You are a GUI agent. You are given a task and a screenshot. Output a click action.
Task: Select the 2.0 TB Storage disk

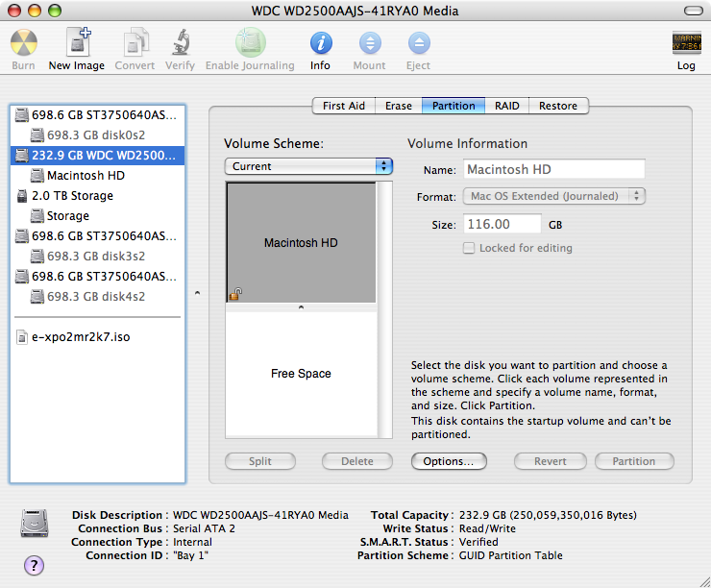[97, 196]
